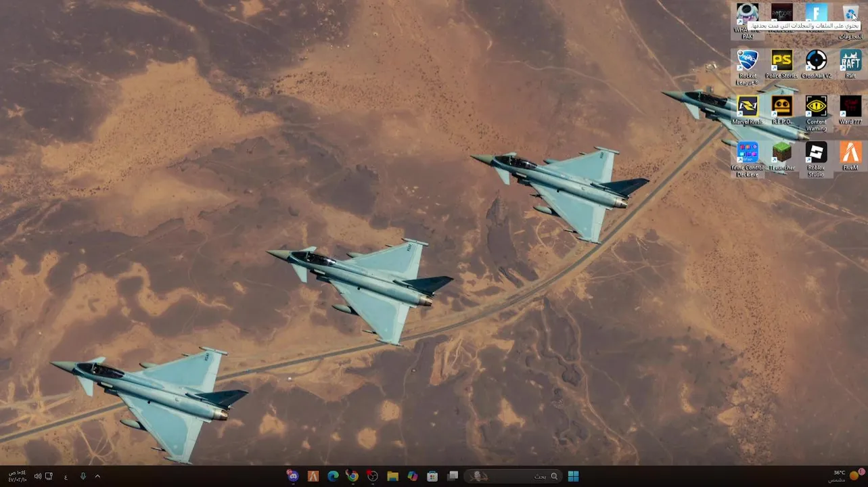Click the taskbar search box

coord(513,476)
